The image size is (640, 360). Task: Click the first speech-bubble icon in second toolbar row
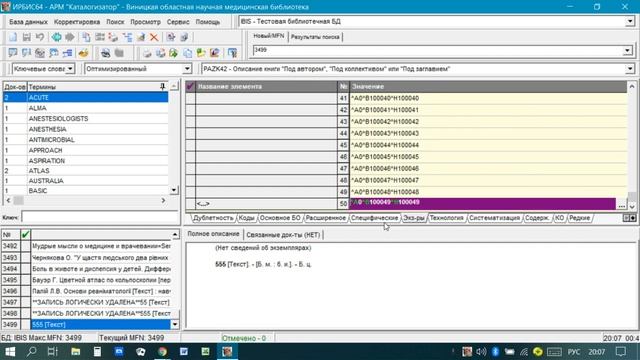(x=13, y=53)
